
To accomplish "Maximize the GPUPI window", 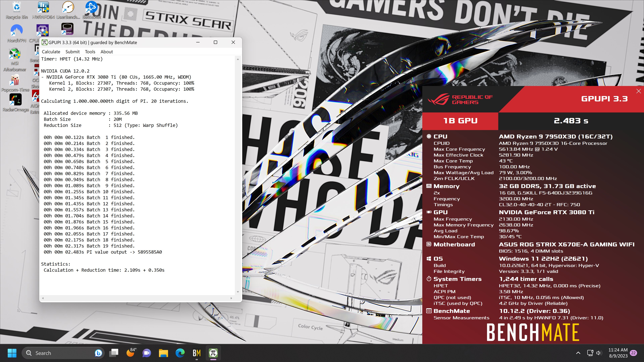I will pyautogui.click(x=215, y=42).
